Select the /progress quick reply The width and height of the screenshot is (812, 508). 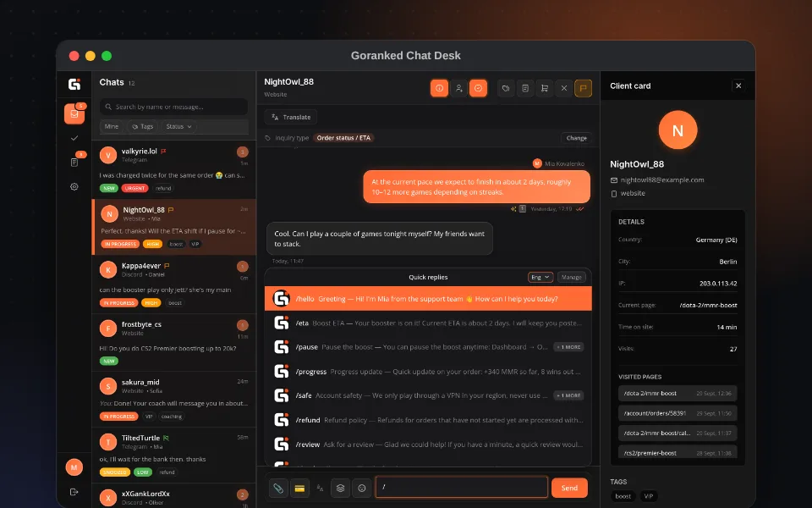(428, 372)
